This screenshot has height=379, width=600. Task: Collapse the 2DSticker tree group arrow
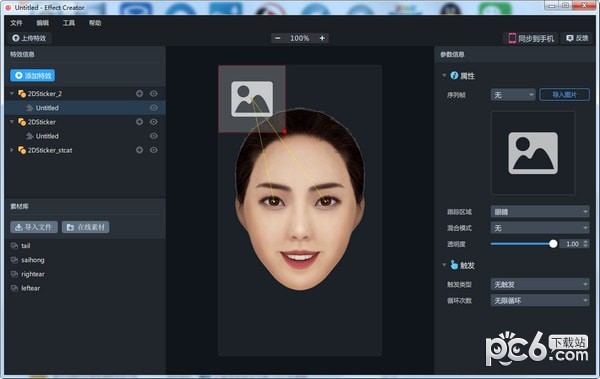tap(12, 122)
